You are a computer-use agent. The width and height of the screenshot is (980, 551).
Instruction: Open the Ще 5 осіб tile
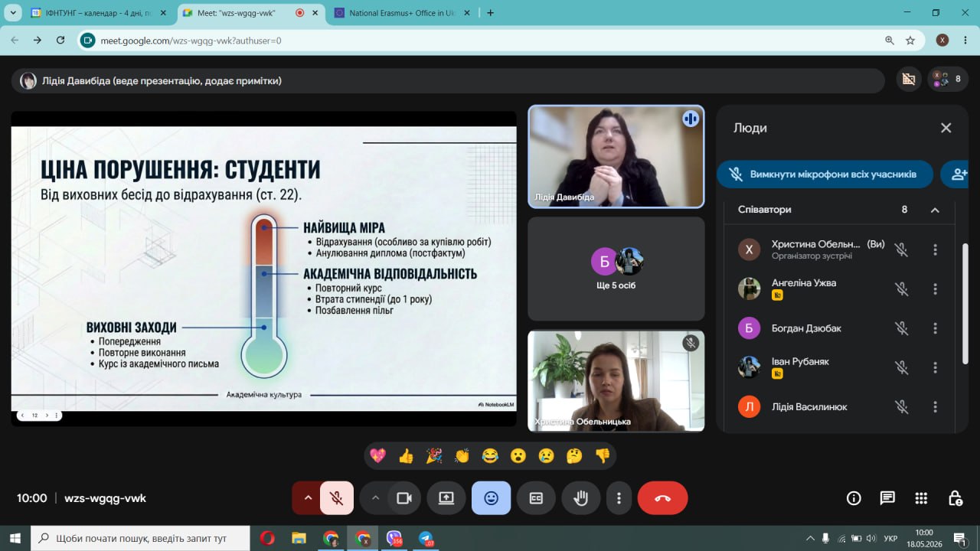coord(616,269)
